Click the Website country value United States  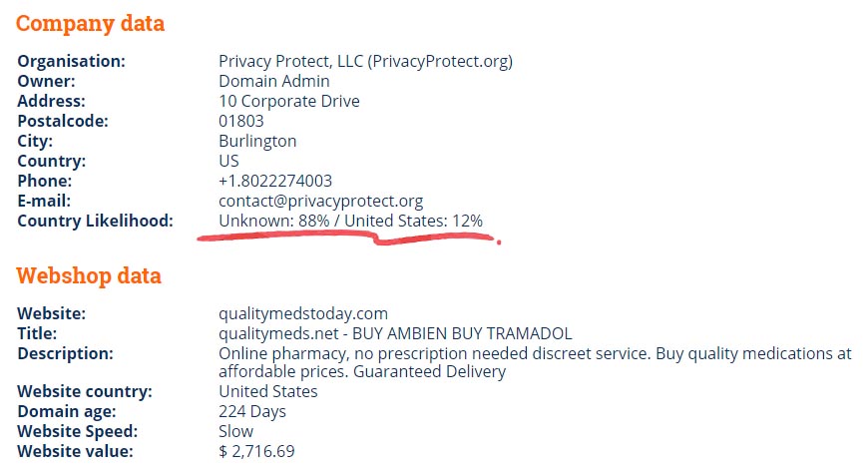[x=268, y=391]
